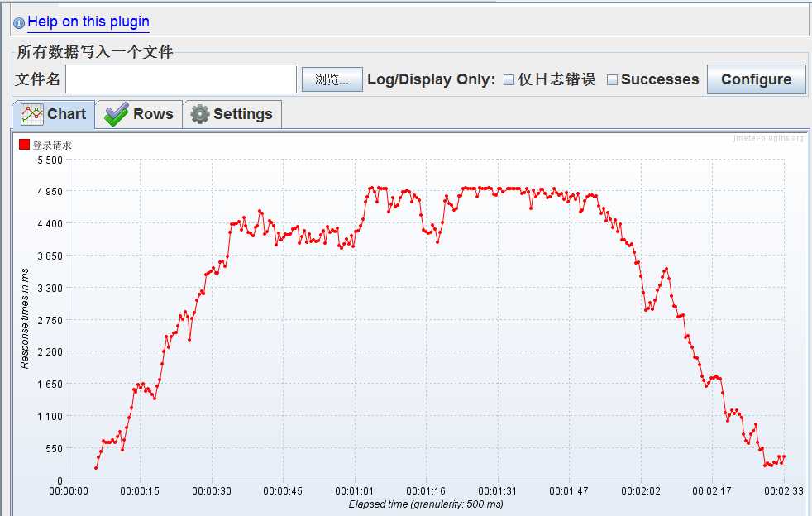The width and height of the screenshot is (812, 516).
Task: Click the 4 950 y-axis label
Action: (x=50, y=192)
